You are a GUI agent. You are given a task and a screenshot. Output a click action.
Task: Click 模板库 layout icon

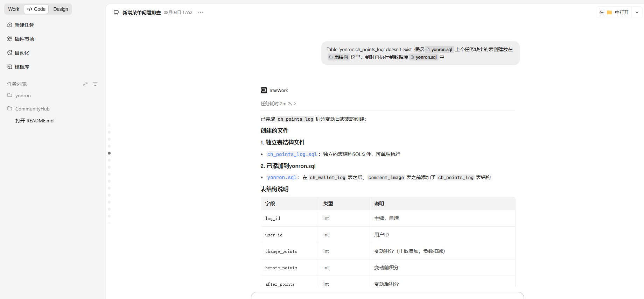(10, 67)
